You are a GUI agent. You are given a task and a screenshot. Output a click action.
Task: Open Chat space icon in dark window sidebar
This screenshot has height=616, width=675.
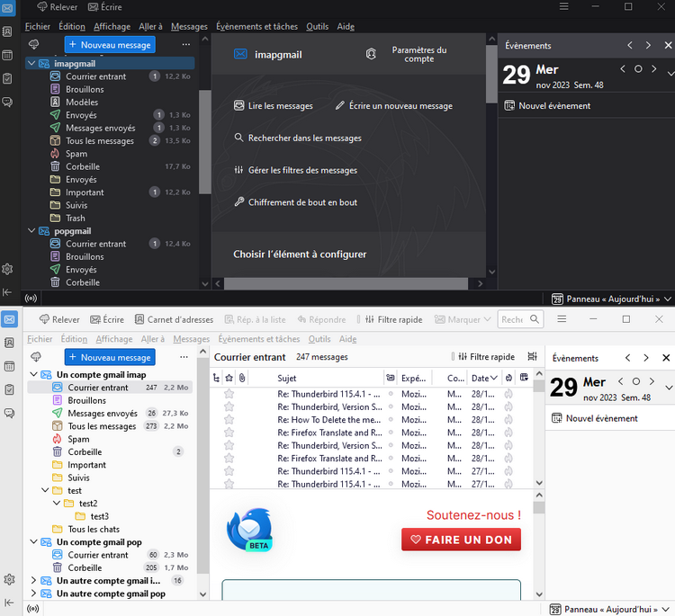point(7,102)
